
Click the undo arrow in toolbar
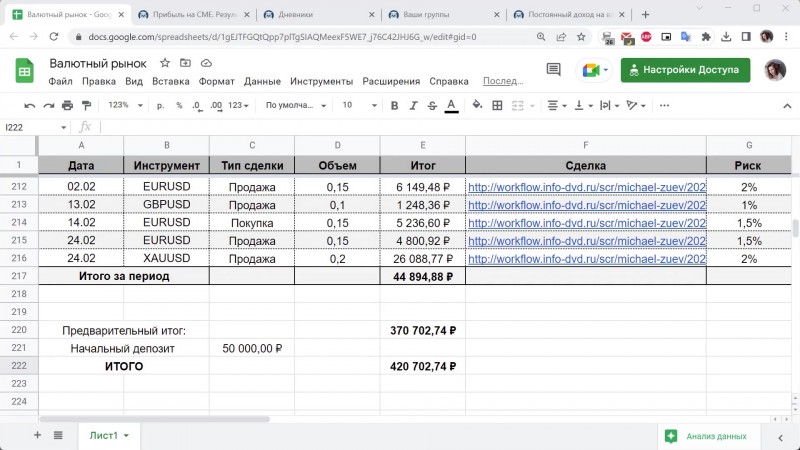click(x=30, y=105)
